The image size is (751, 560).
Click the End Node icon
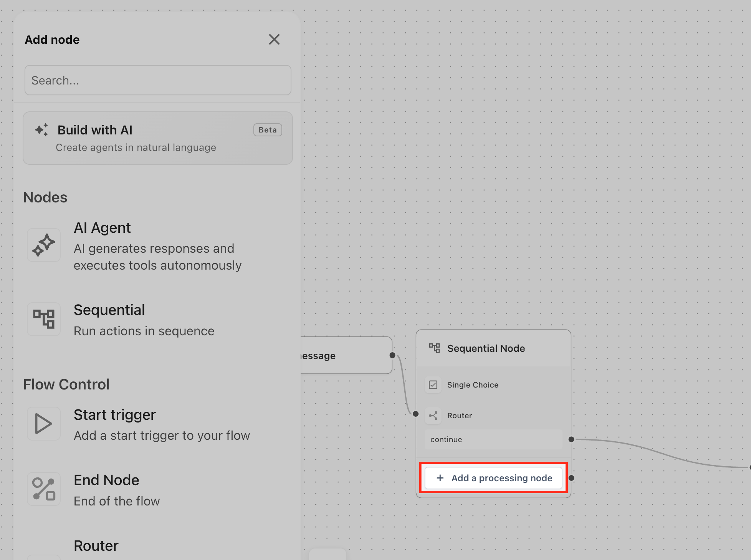click(44, 489)
